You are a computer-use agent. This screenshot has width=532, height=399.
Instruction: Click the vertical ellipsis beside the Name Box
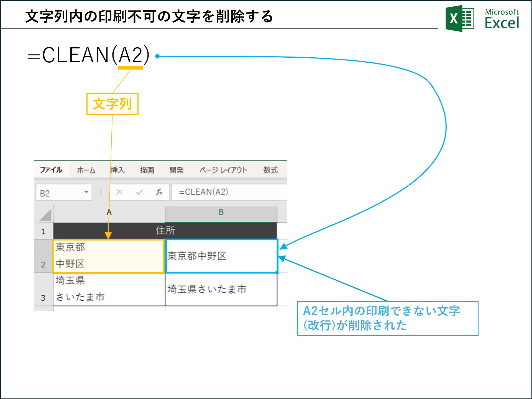(x=101, y=192)
